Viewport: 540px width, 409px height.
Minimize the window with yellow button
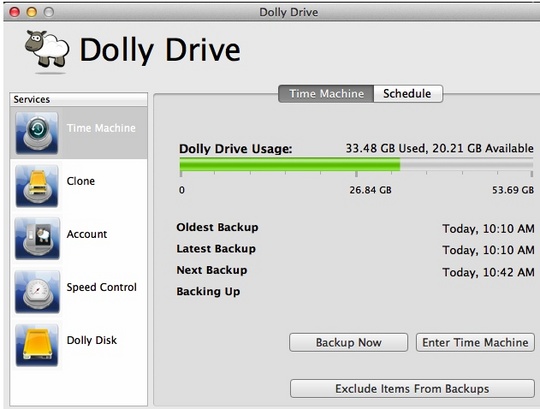[x=32, y=12]
